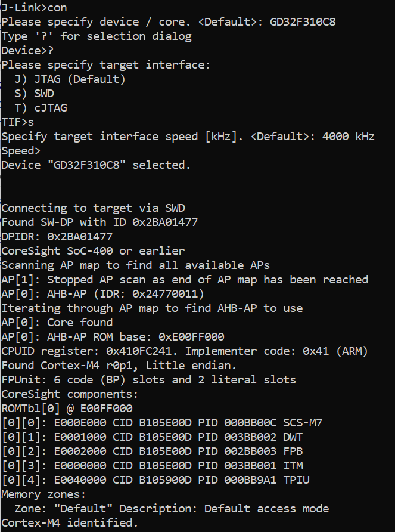Click the CPUID register line

pyautogui.click(x=184, y=351)
